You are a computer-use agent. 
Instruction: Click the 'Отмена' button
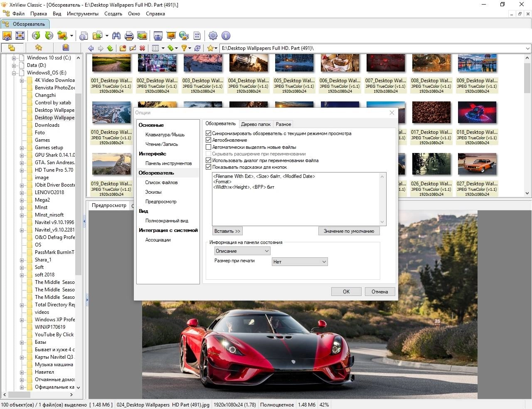(x=379, y=291)
